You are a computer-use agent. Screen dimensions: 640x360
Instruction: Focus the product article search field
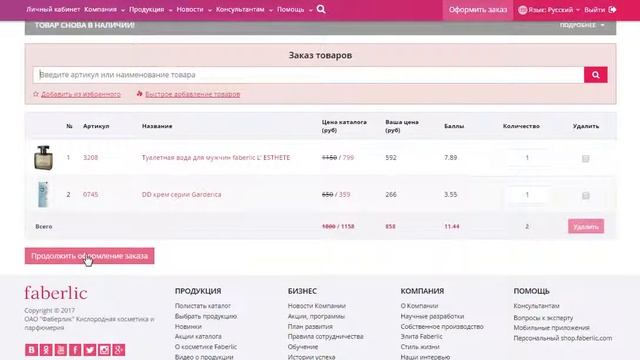pos(309,75)
